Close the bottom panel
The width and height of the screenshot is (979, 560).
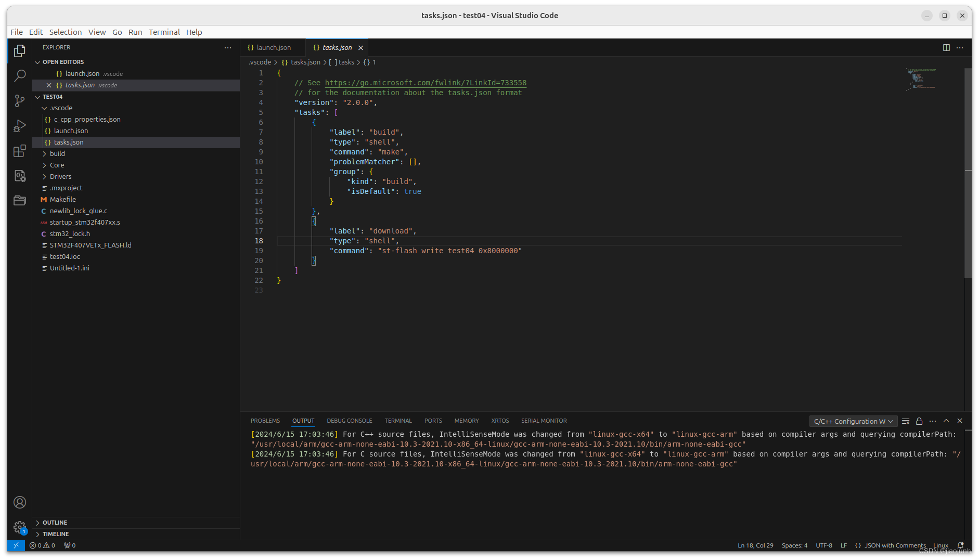tap(960, 421)
